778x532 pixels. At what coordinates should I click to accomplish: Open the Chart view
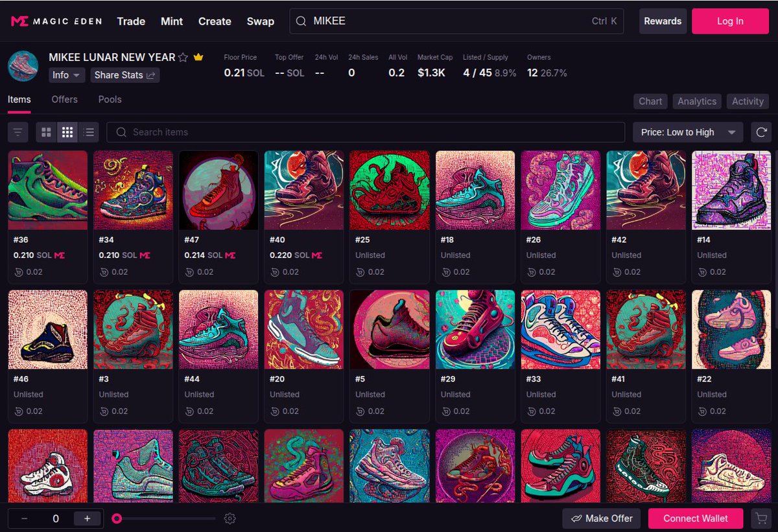coord(650,101)
